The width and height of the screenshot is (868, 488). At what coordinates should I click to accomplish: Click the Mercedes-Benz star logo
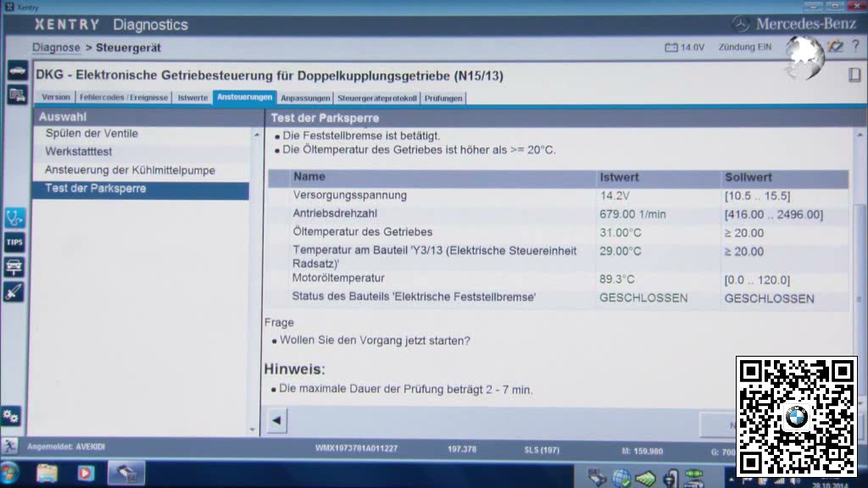pyautogui.click(x=741, y=24)
